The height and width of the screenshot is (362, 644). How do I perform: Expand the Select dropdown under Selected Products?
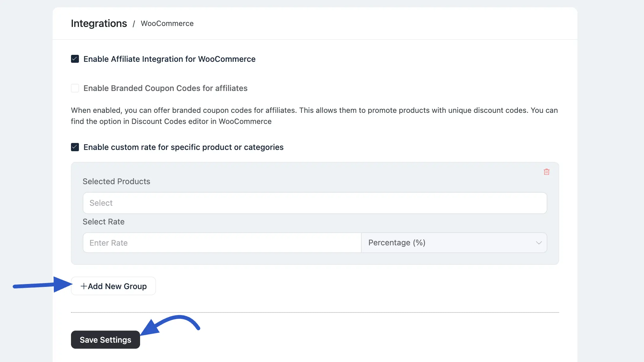315,203
